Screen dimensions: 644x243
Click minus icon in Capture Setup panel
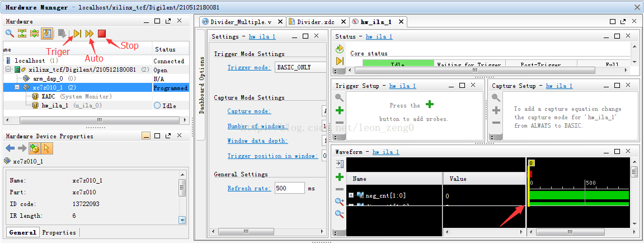click(496, 123)
